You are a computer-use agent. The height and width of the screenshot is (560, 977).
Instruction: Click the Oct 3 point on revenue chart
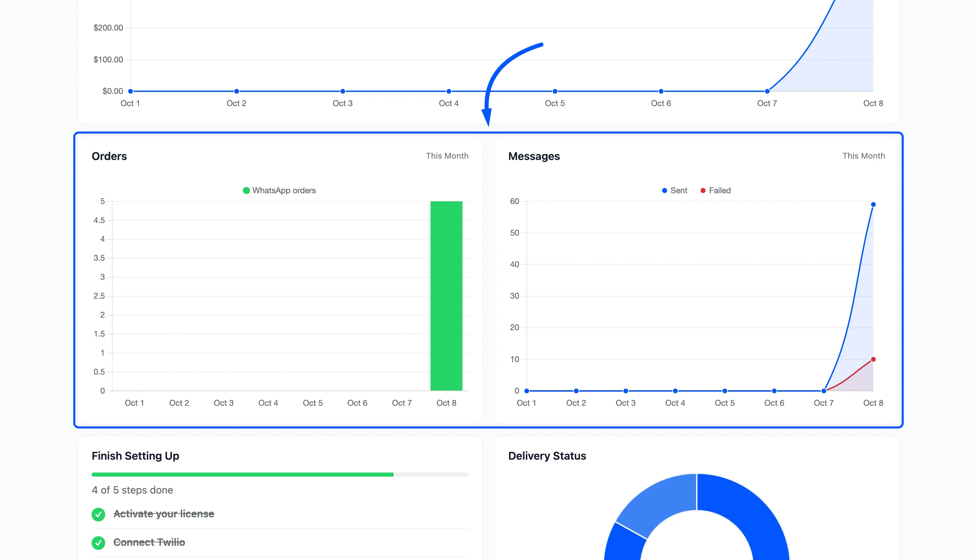tap(343, 91)
